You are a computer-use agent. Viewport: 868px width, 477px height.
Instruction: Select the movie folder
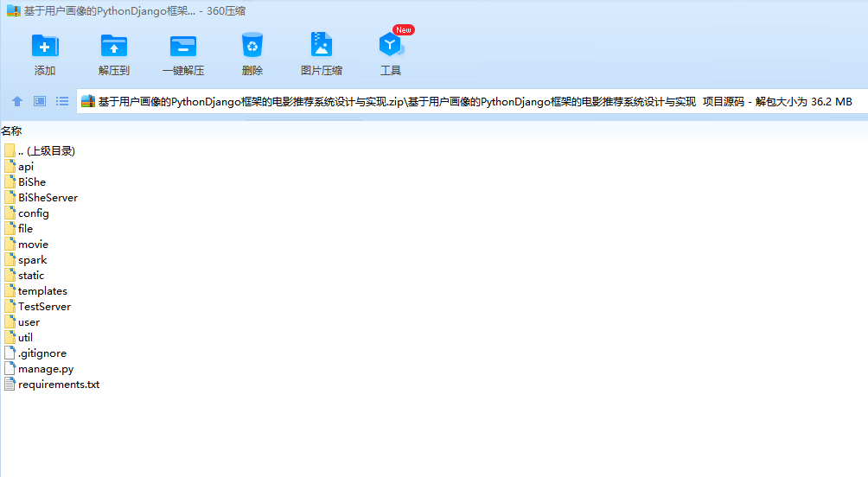pos(26,244)
